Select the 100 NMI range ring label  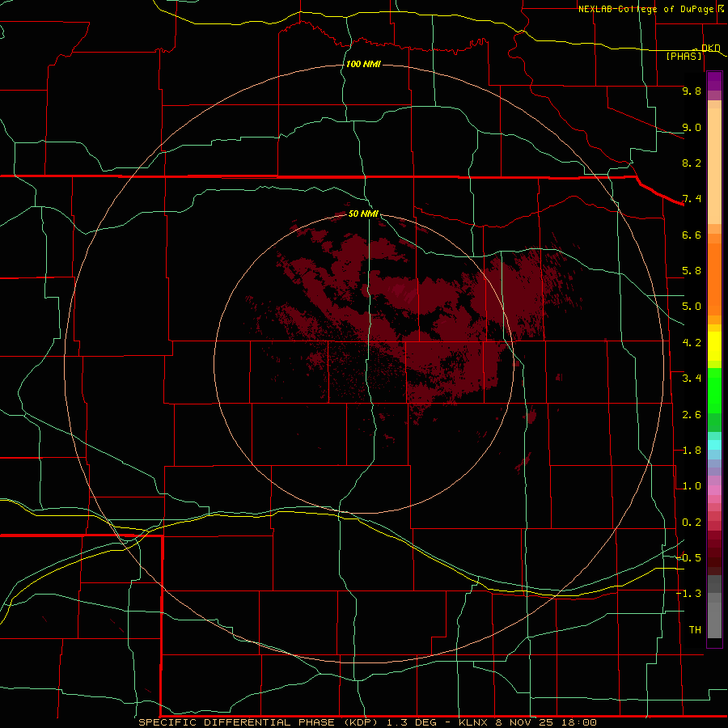coord(363,64)
